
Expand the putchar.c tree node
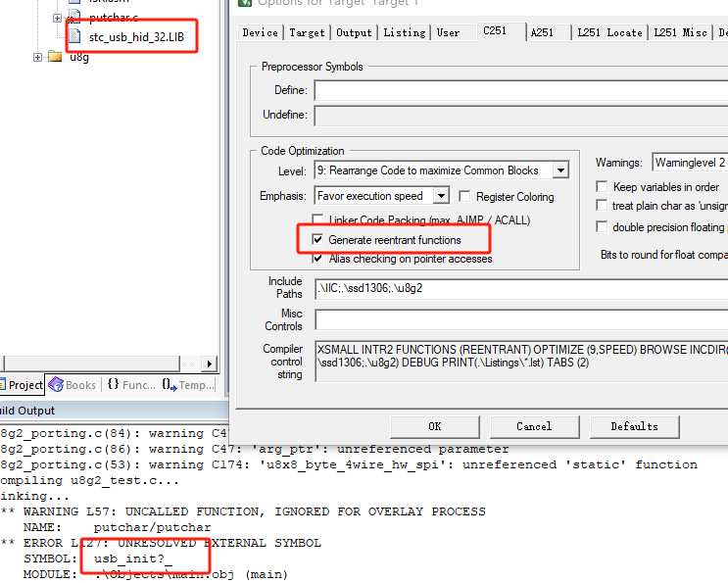tap(57, 18)
